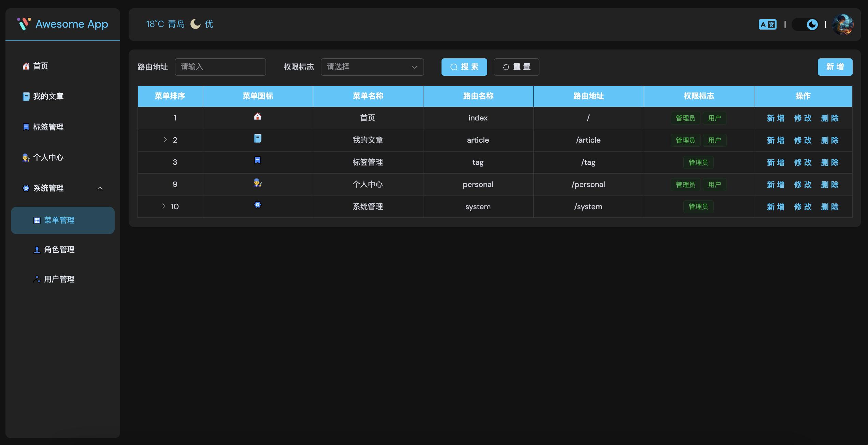This screenshot has width=868, height=445.
Task: Click the user avatar picture
Action: coord(842,25)
